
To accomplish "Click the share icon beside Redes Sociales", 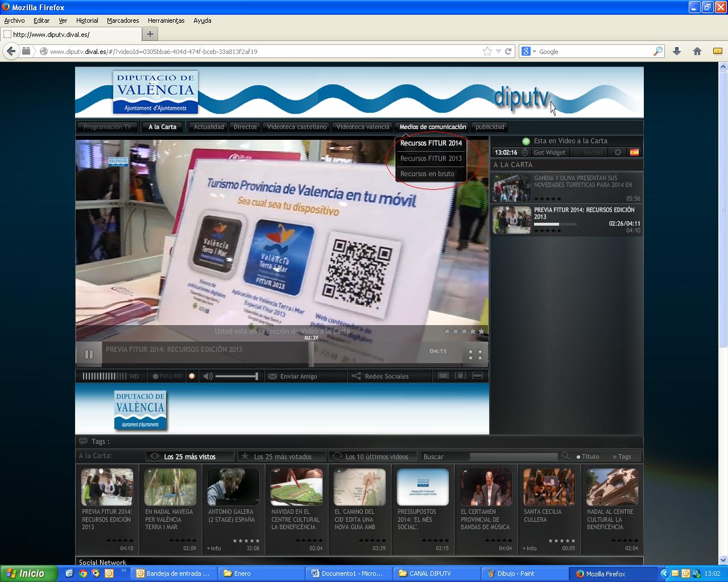I will (x=356, y=376).
